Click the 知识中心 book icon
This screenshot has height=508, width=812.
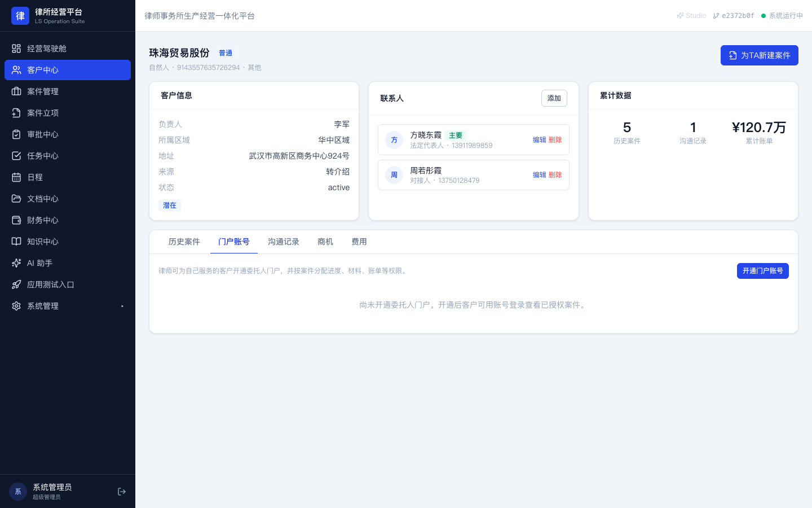click(x=16, y=242)
